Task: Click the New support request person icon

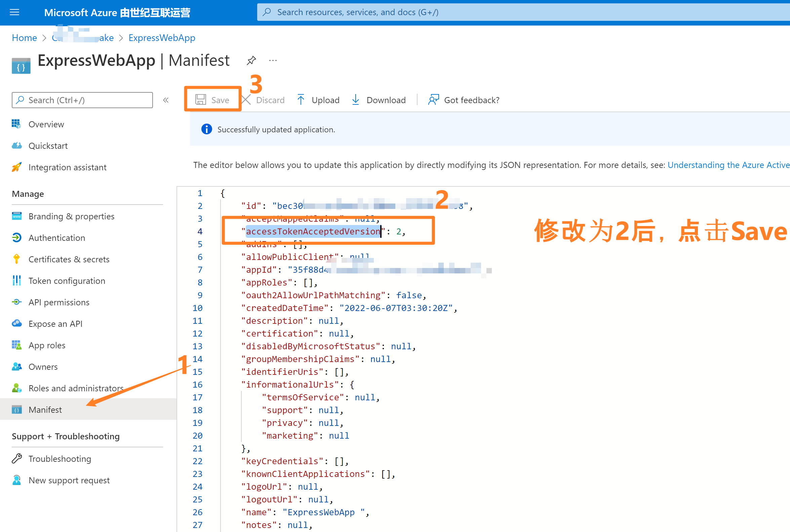Action: [16, 480]
